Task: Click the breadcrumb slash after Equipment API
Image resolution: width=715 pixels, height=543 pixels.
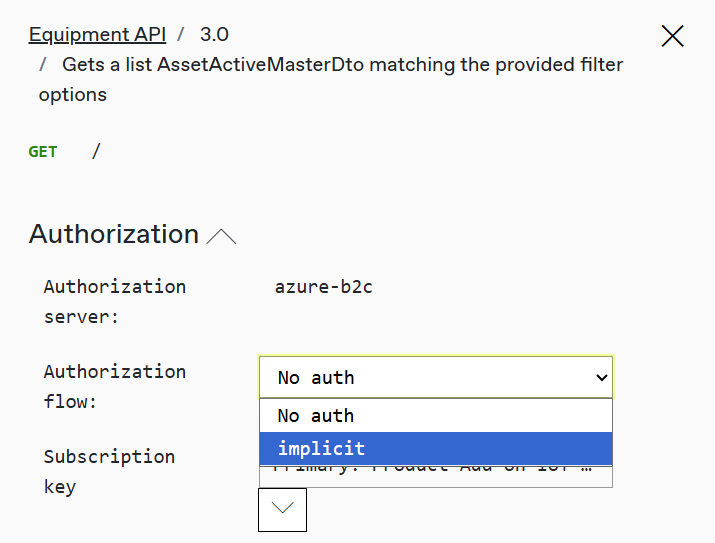Action: pyautogui.click(x=182, y=34)
